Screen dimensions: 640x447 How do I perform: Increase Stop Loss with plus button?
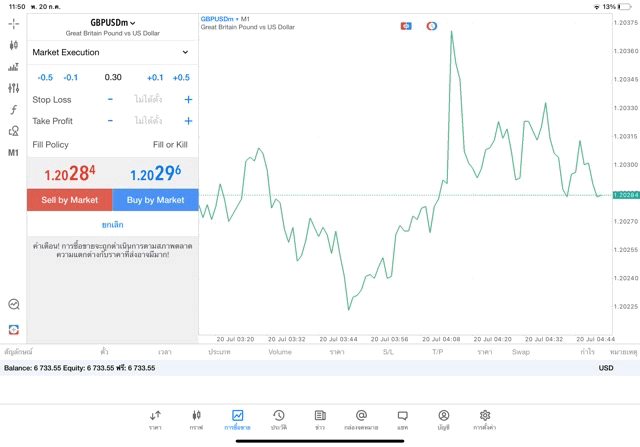click(188, 99)
